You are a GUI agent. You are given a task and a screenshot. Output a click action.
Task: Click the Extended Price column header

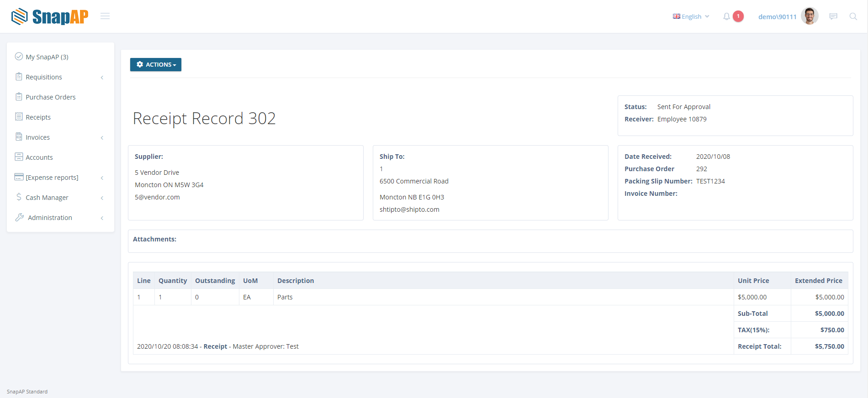pyautogui.click(x=819, y=281)
